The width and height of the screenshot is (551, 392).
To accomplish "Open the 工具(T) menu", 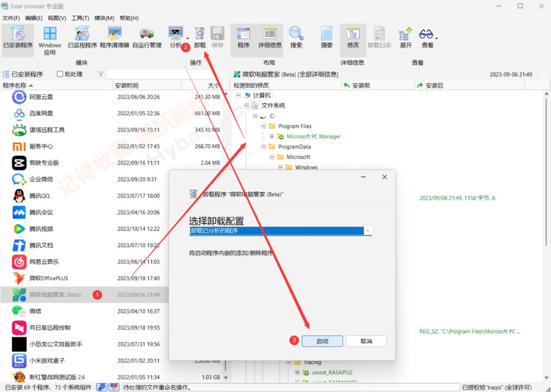I will (x=80, y=18).
